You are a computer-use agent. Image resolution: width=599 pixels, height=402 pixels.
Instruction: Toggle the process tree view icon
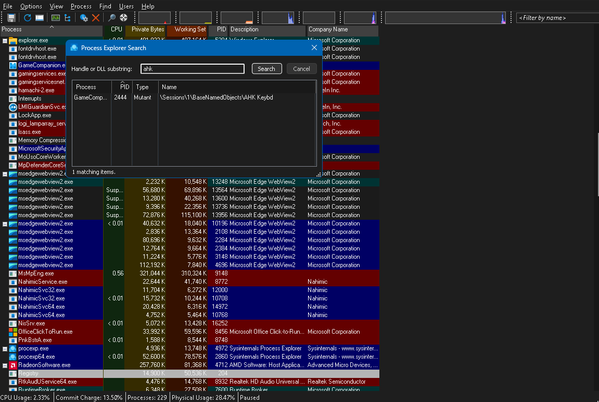[68, 18]
